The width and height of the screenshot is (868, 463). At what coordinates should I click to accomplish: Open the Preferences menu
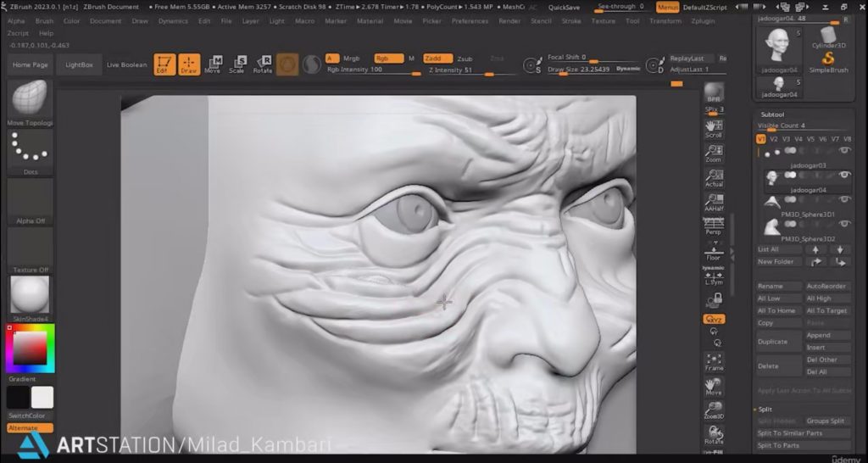(x=470, y=21)
